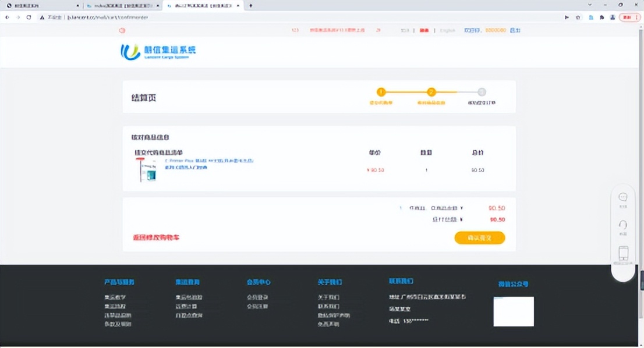
Task: Open the chat icon in the floating sidebar
Action: pyautogui.click(x=623, y=198)
